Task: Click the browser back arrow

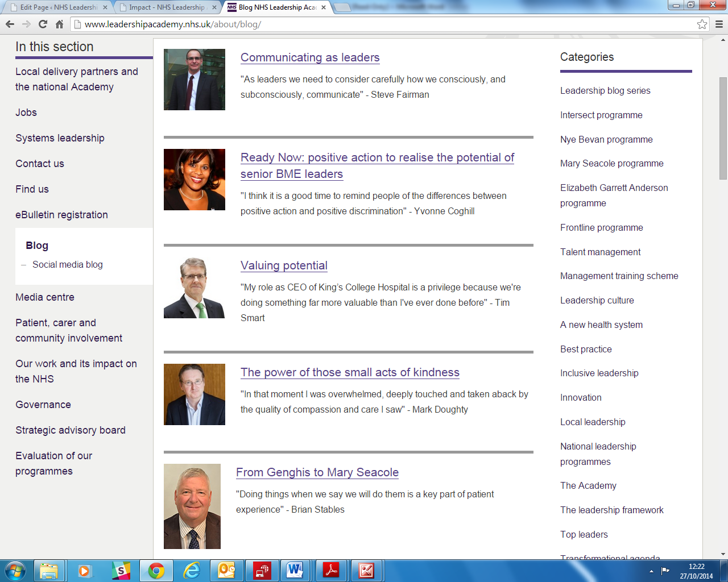Action: (x=10, y=24)
